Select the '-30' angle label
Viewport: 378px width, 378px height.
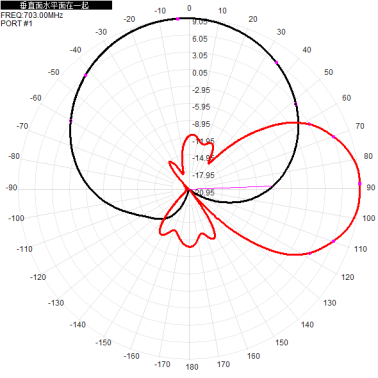101,32
